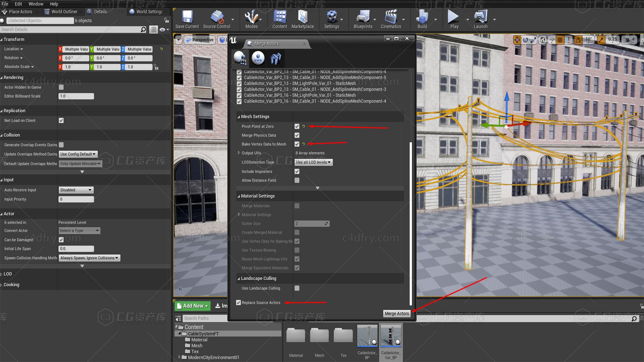Click the Perspective viewport button

click(200, 40)
